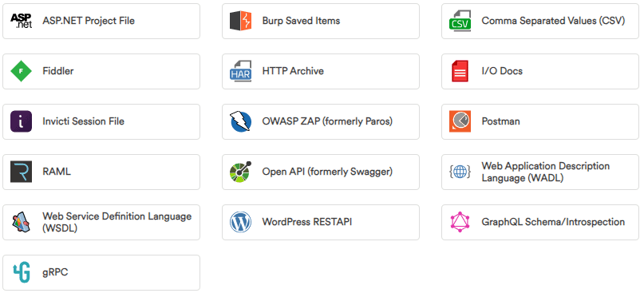Choose Web Service Definition Language (WSDL) label
This screenshot has height=293, width=644.
[117, 222]
